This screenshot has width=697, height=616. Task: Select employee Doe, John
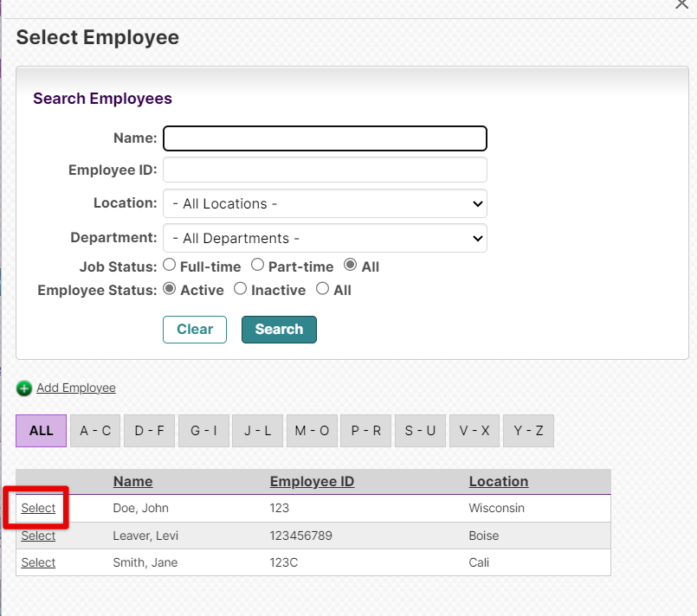click(38, 508)
